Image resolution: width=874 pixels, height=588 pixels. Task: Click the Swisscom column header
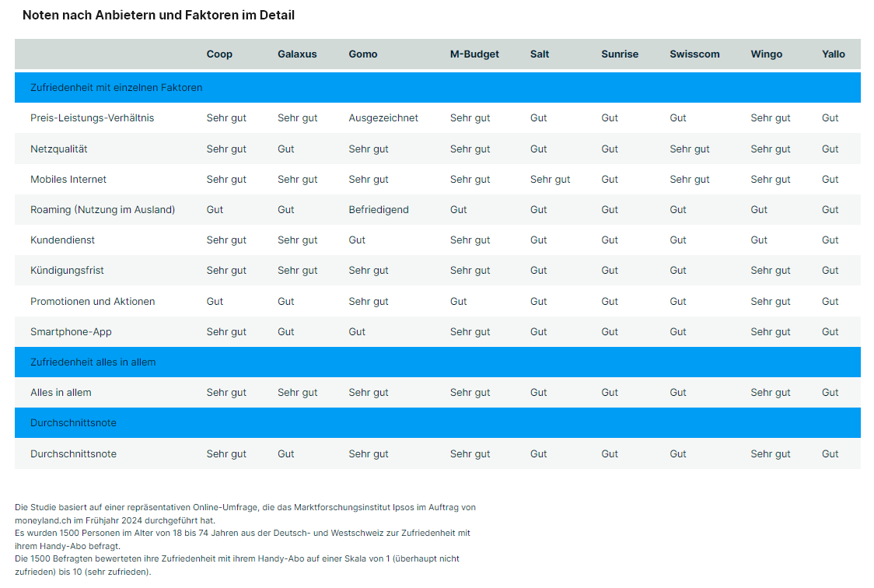694,54
